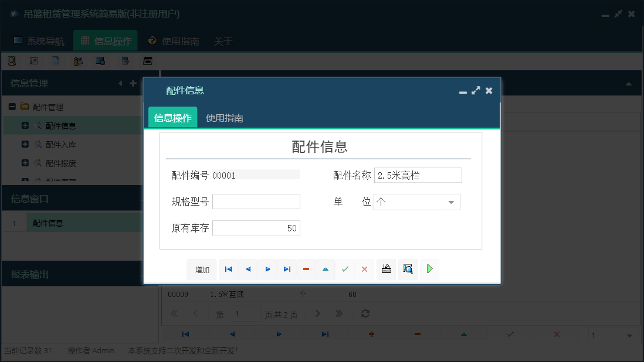Click the 规格型号 input field
This screenshot has width=644, height=362.
coord(256,201)
